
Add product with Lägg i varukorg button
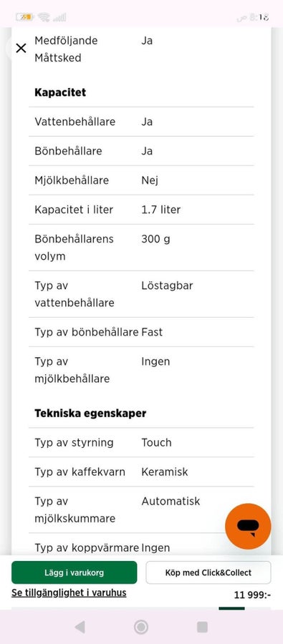(x=74, y=572)
